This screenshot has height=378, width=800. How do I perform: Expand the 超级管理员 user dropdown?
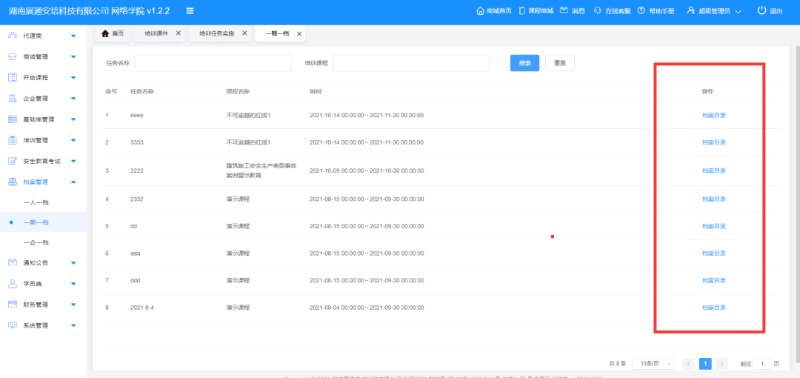click(714, 11)
